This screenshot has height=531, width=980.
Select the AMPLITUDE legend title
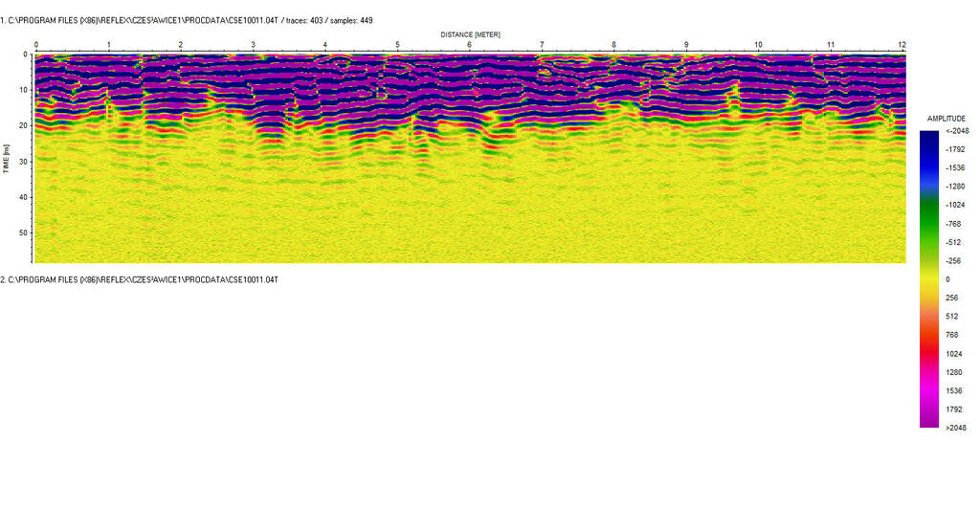[946, 119]
